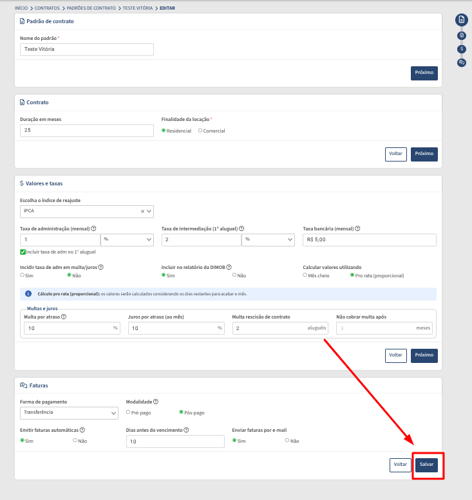472x500 pixels.
Task: Clear the IPCA index selection
Action: point(142,211)
